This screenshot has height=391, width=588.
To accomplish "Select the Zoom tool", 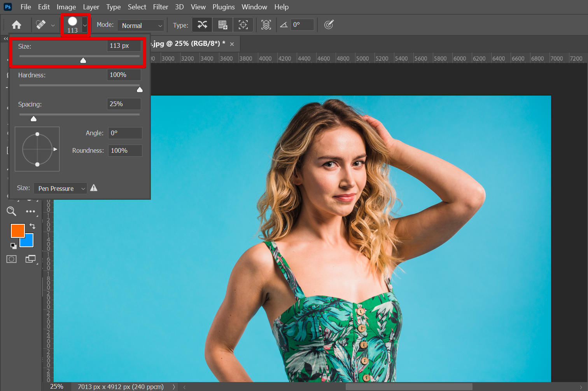I will 12,211.
